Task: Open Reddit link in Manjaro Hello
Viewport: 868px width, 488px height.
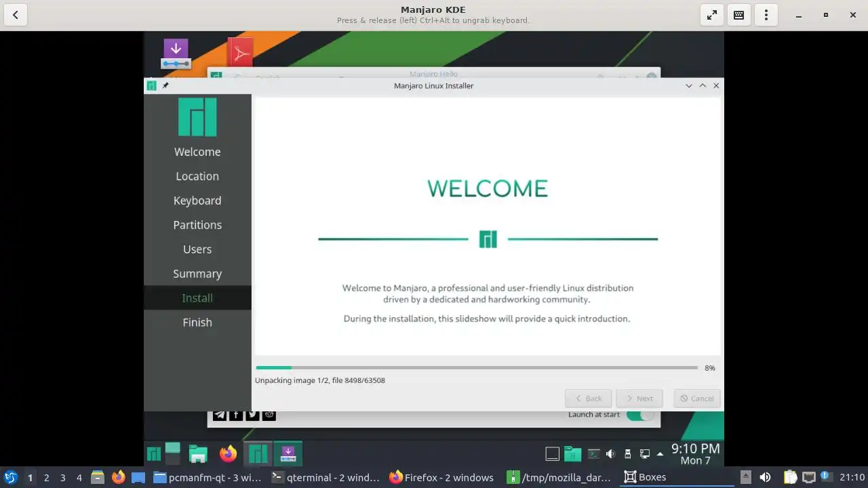Action: point(269,415)
